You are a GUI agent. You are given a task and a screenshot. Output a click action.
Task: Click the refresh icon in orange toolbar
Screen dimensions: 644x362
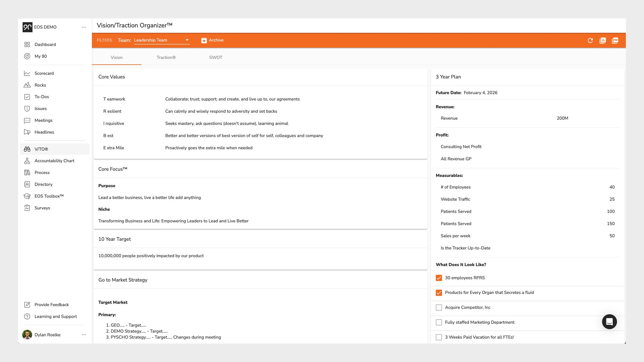click(x=590, y=41)
